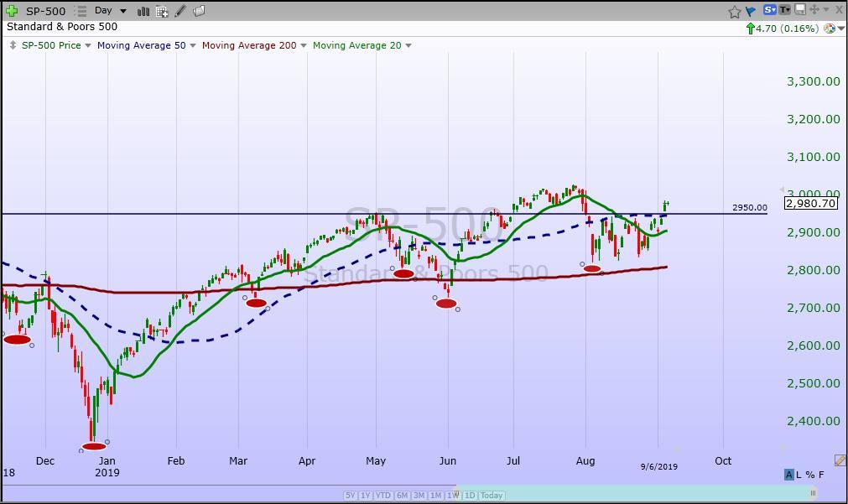Image resolution: width=848 pixels, height=504 pixels.
Task: Click the save layout window icon
Action: (x=800, y=10)
